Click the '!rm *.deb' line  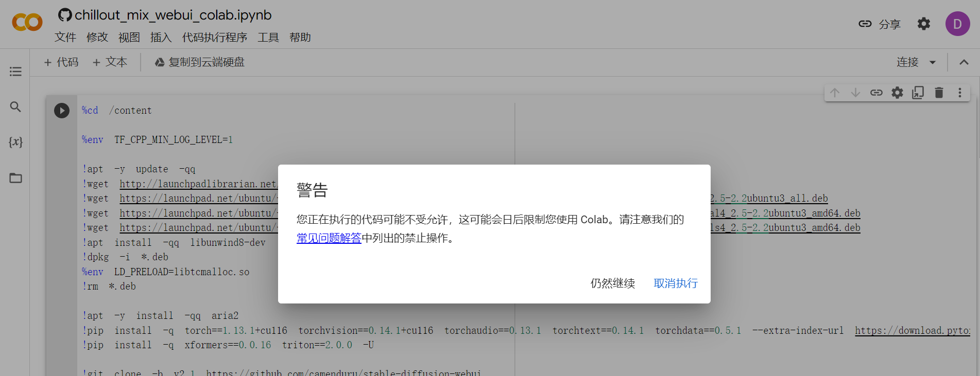[109, 287]
